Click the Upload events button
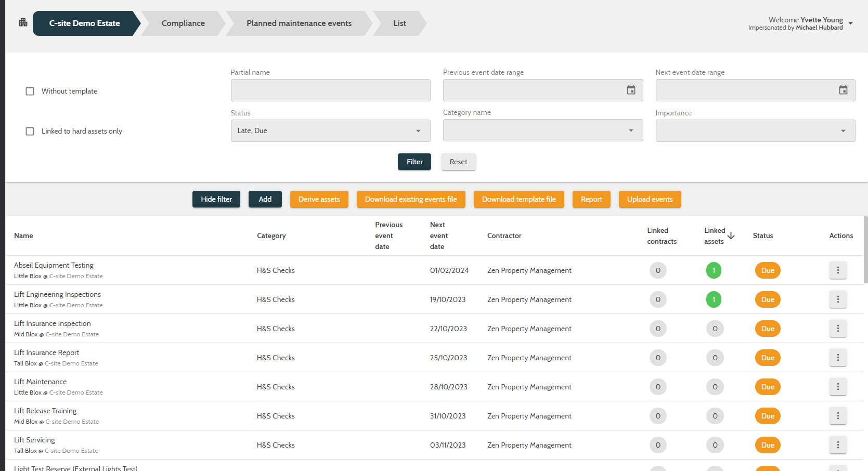 click(x=650, y=199)
